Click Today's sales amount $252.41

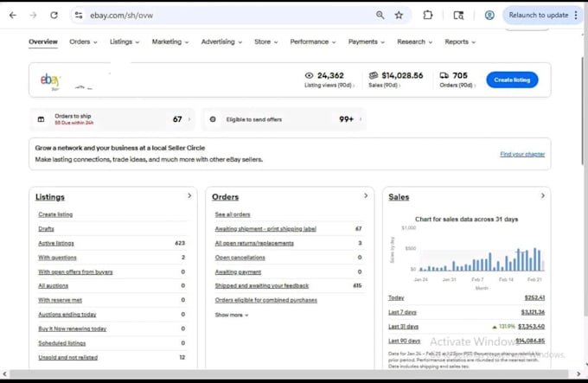coord(534,297)
